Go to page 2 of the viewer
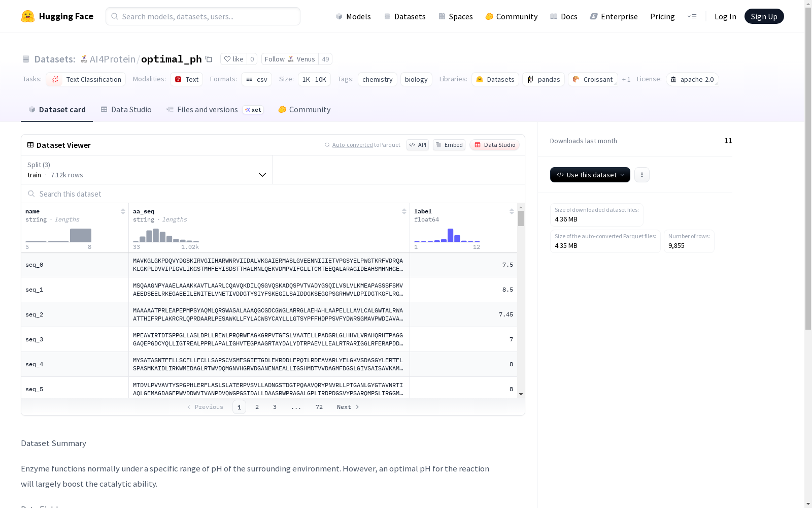Viewport: 812px width, 508px height. click(x=257, y=407)
